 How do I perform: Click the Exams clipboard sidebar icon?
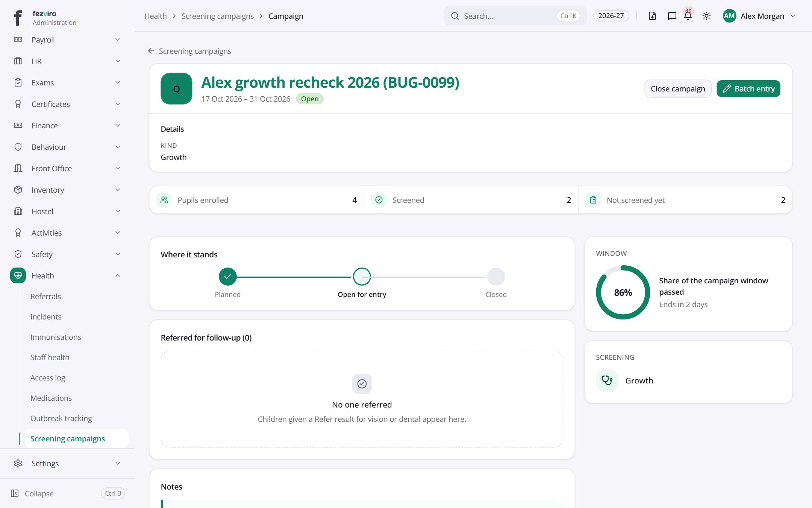18,82
